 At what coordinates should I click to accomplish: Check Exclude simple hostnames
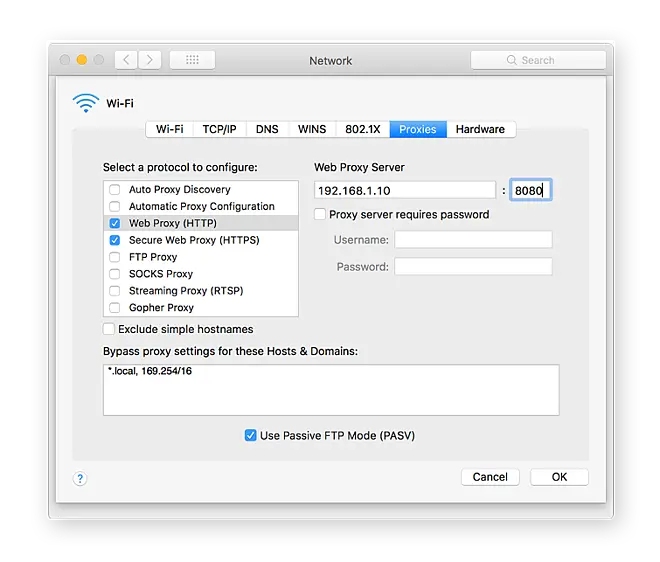click(109, 329)
